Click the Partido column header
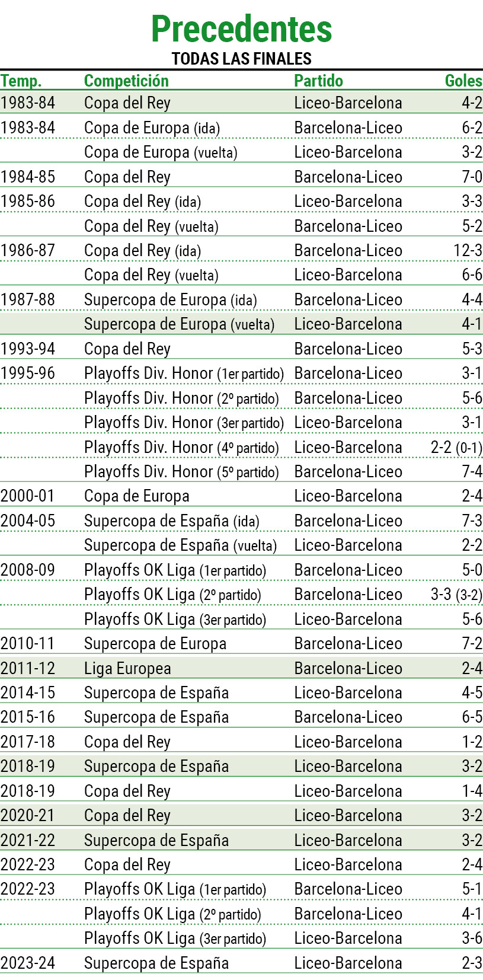Viewport: 483px width, 980px height. (x=318, y=81)
